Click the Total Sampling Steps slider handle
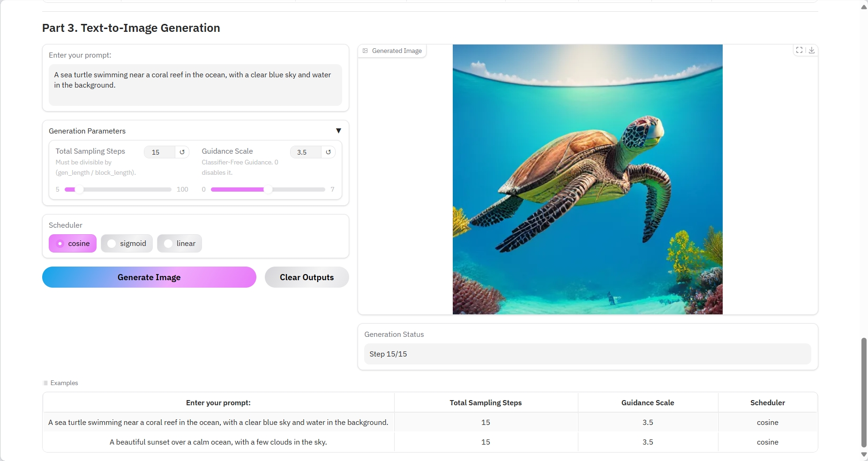This screenshot has width=868, height=461. click(x=80, y=190)
